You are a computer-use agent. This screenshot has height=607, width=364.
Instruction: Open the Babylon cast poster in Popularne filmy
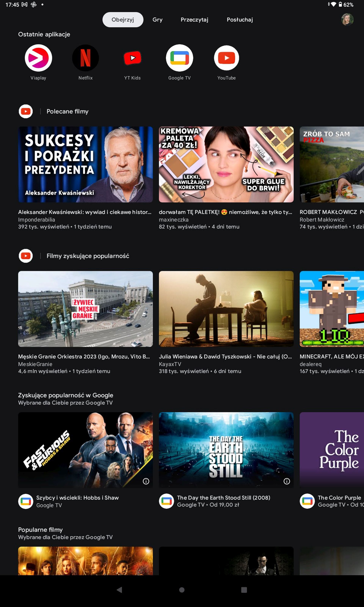click(x=85, y=561)
